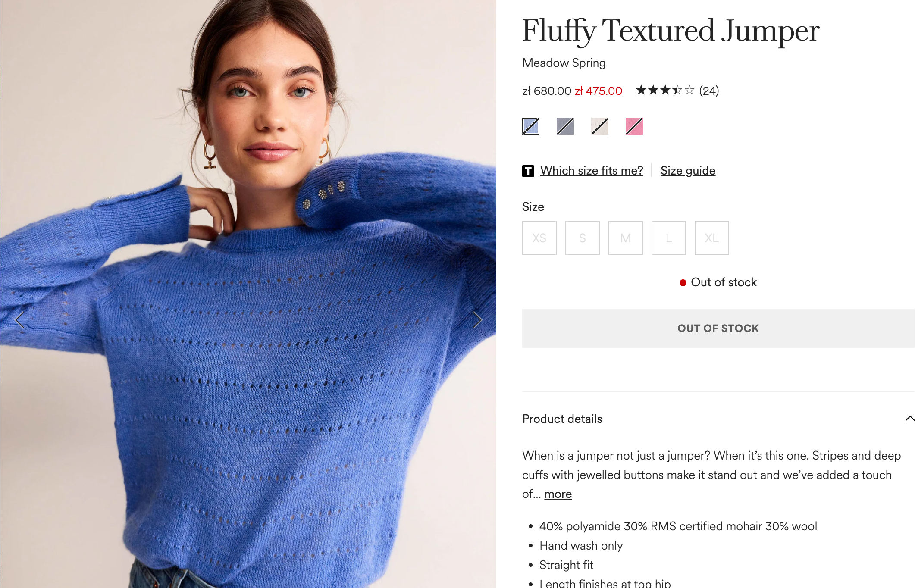Viewport: 915px width, 588px height.
Task: Click the OUT OF STOCK button
Action: tap(718, 328)
